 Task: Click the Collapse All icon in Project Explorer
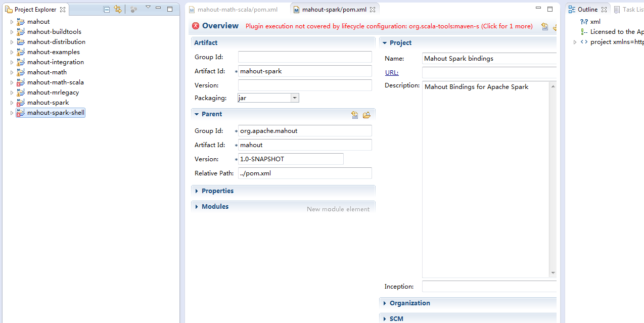pos(106,9)
